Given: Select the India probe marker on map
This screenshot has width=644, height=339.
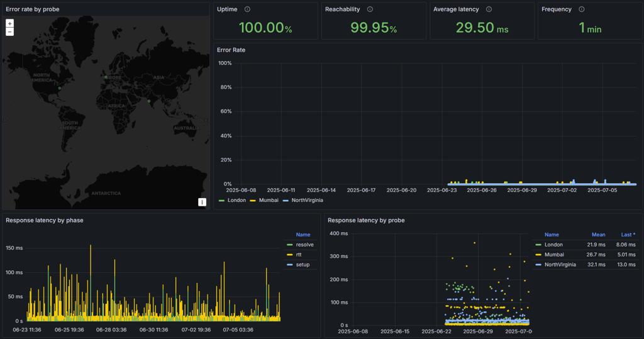Looking at the screenshot, I should pyautogui.click(x=148, y=101).
